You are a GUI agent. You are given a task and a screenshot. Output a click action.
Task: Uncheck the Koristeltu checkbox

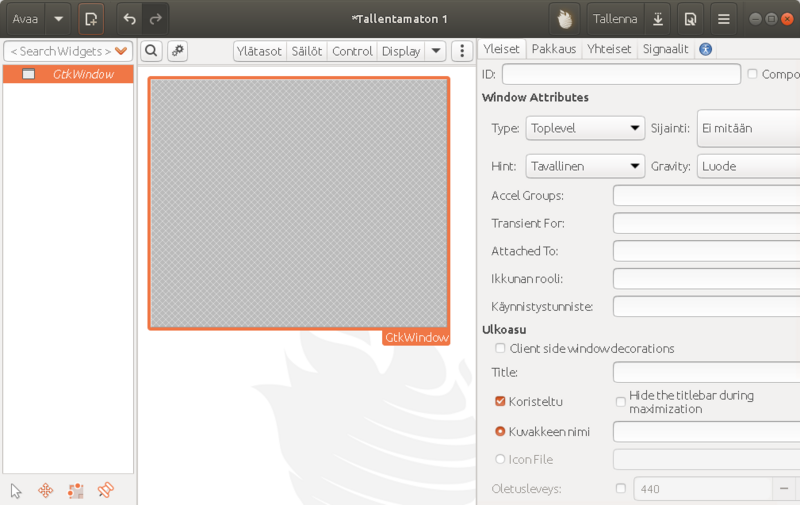click(x=500, y=402)
